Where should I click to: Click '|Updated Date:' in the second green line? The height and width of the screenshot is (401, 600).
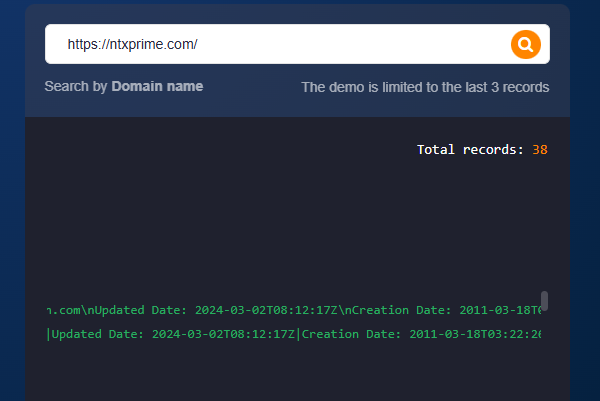95,334
